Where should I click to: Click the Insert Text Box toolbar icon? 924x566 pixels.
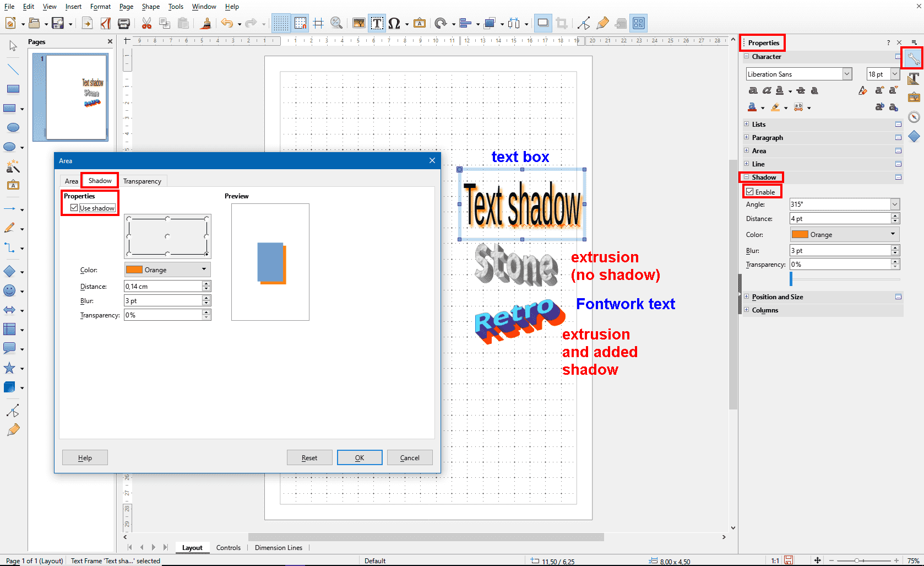click(x=377, y=23)
